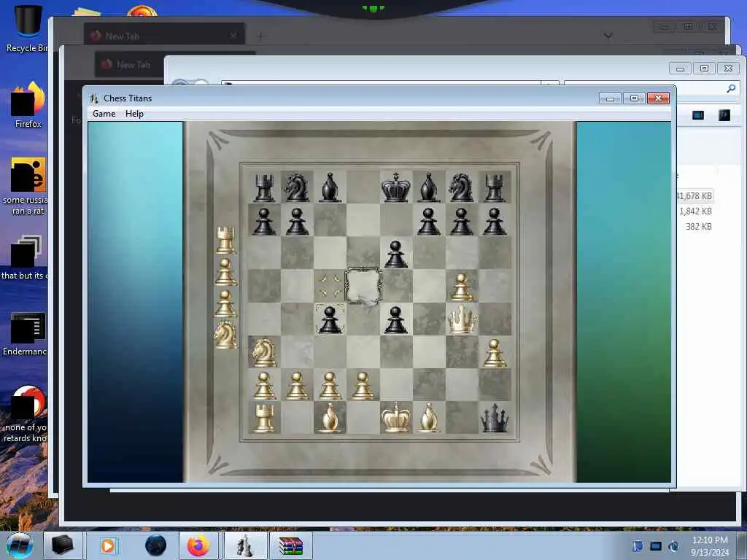Click the empty square with four corner arrows
The height and width of the screenshot is (560, 747).
(330, 286)
